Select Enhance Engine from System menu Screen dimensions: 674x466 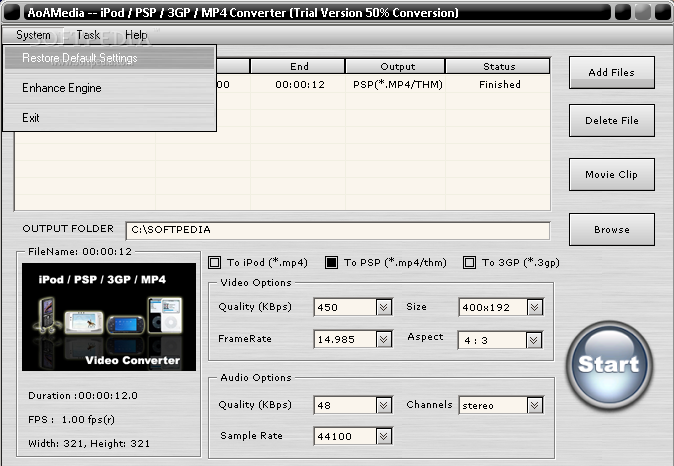point(109,88)
